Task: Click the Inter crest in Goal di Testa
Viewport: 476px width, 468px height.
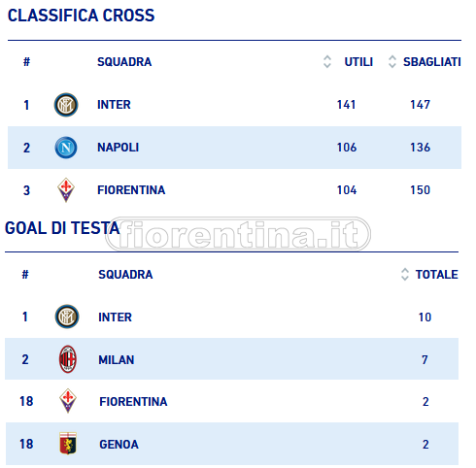Action: 67,317
